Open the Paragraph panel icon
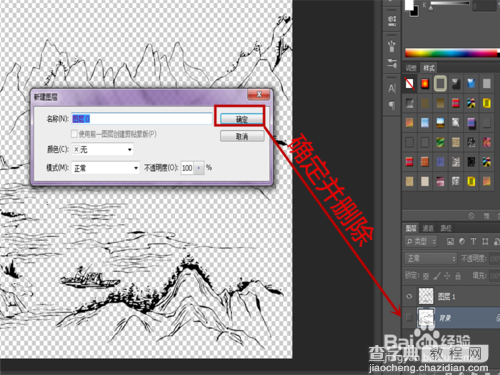Viewport: 500px width, 375px height. pos(392,105)
